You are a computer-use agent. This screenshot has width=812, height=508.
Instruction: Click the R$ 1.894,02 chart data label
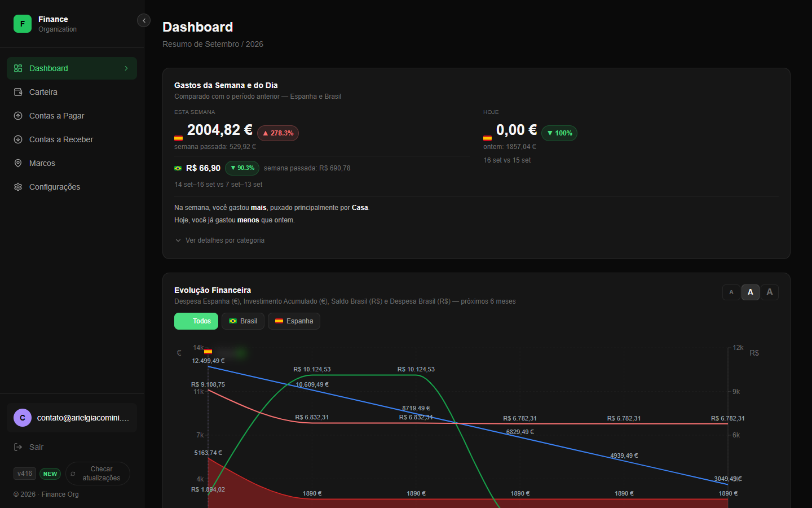208,489
